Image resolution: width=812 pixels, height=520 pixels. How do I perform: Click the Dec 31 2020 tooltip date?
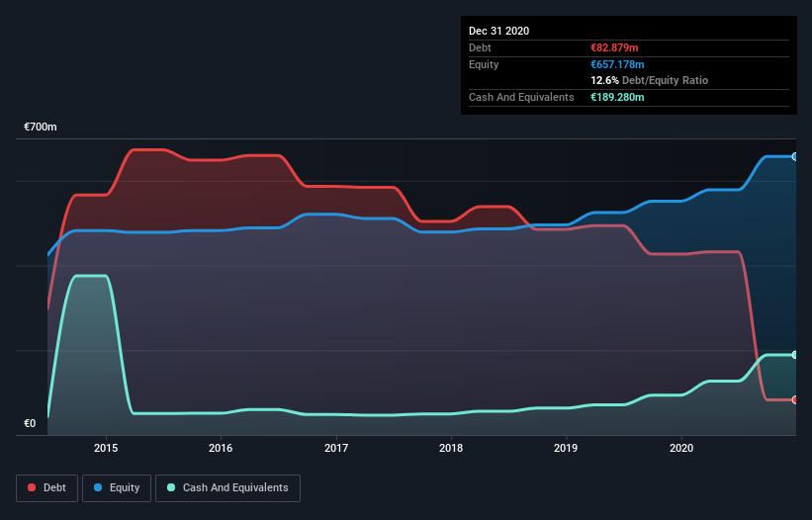point(498,31)
